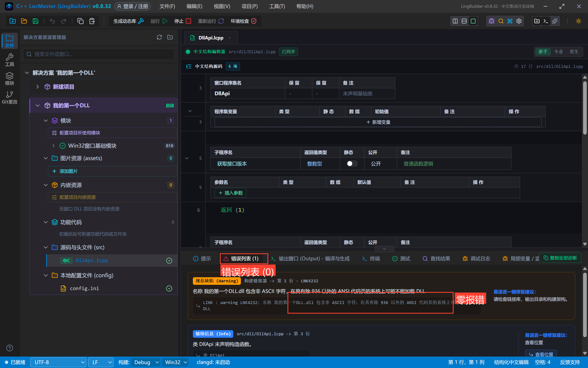Switch editor mode to 原生
The image size is (588, 368).
pos(574,52)
